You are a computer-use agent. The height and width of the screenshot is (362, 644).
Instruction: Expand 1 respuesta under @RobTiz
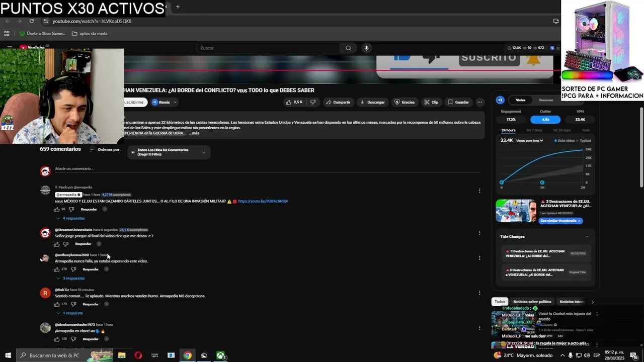[x=70, y=313]
